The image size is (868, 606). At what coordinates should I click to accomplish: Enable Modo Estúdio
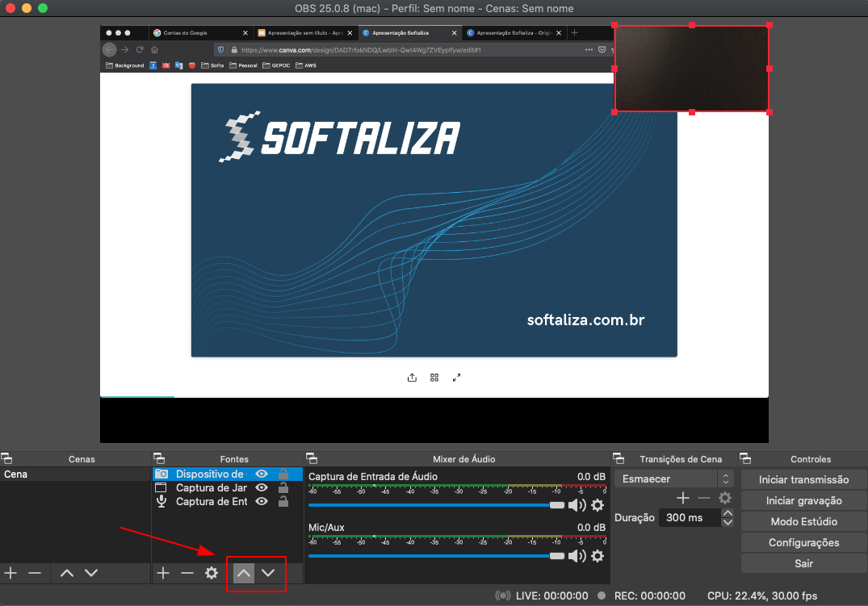coord(803,522)
